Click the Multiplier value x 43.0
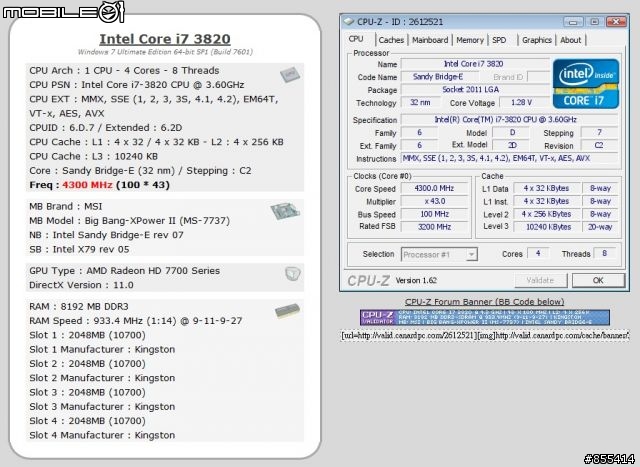The width and height of the screenshot is (640, 467). click(434, 201)
